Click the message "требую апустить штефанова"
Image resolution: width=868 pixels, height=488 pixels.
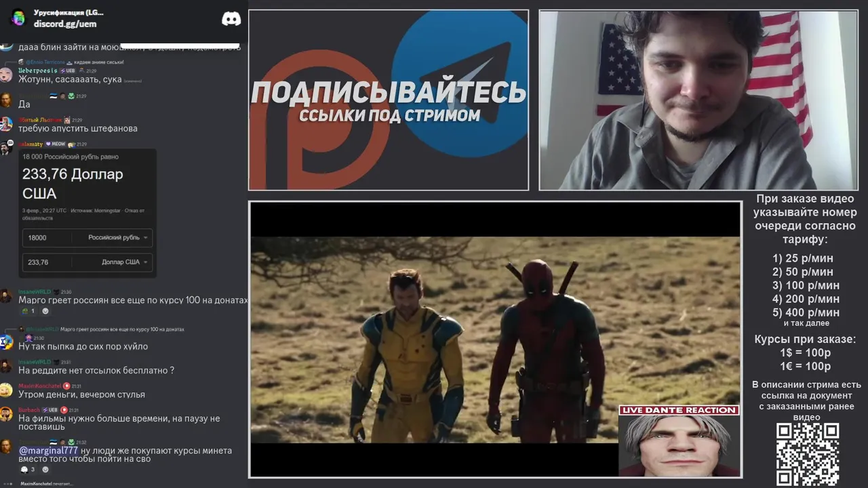(78, 129)
